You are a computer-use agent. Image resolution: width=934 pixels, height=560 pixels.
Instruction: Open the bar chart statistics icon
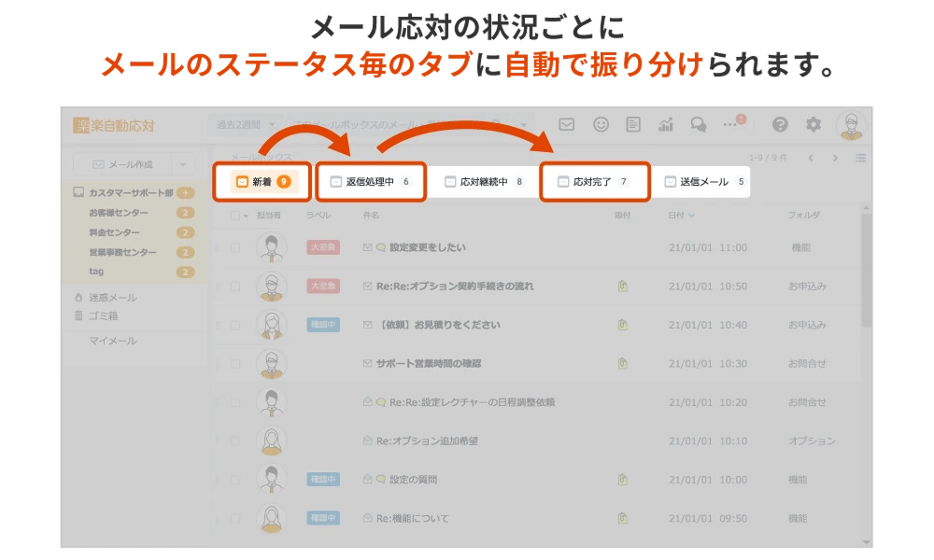pos(665,124)
